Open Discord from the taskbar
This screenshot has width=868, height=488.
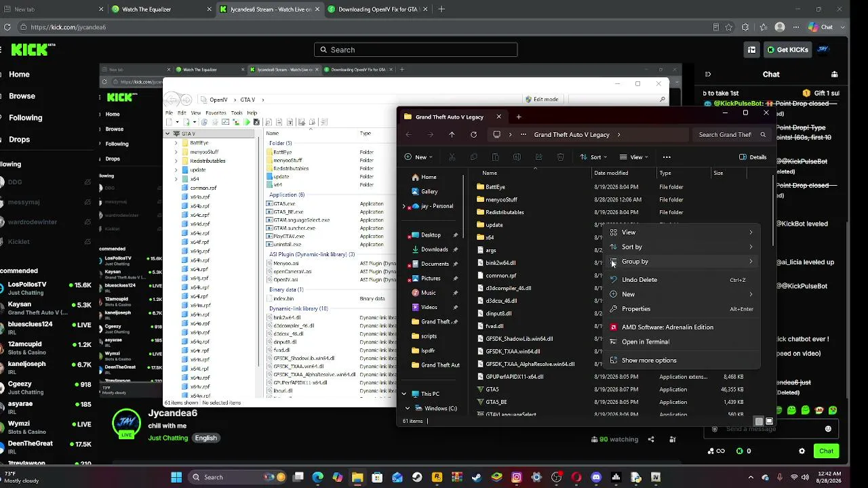596,477
